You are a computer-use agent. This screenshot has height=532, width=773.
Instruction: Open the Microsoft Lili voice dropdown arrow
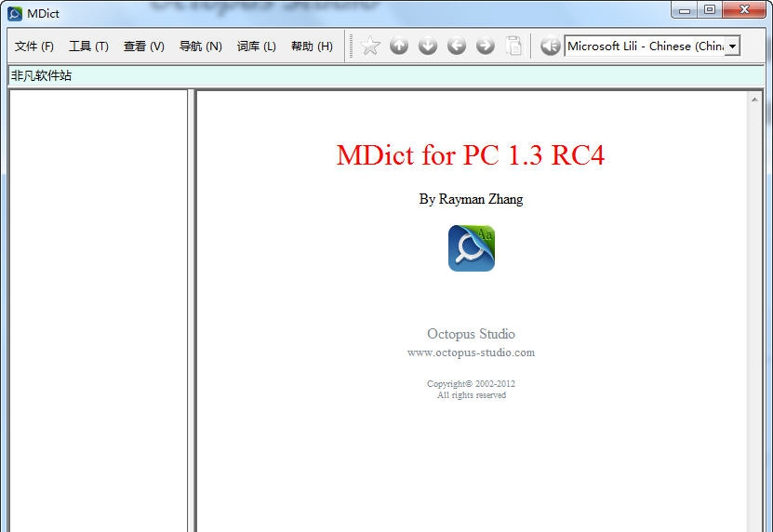[x=733, y=47]
